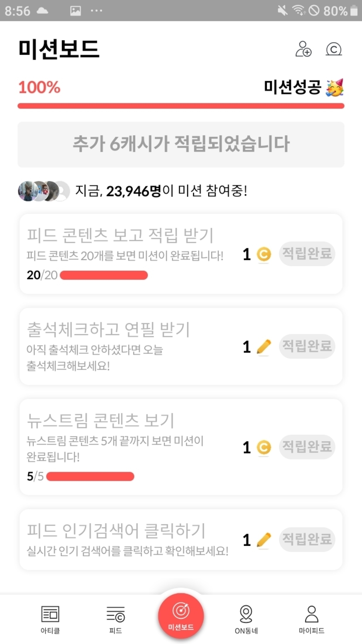Tap the 20/20 feed content progress bar
This screenshot has width=362, height=644.
pyautogui.click(x=104, y=275)
